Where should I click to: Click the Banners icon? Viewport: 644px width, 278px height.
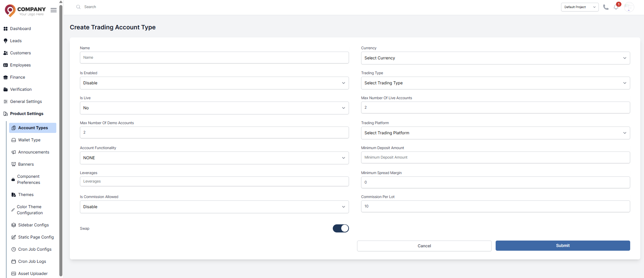click(x=13, y=164)
